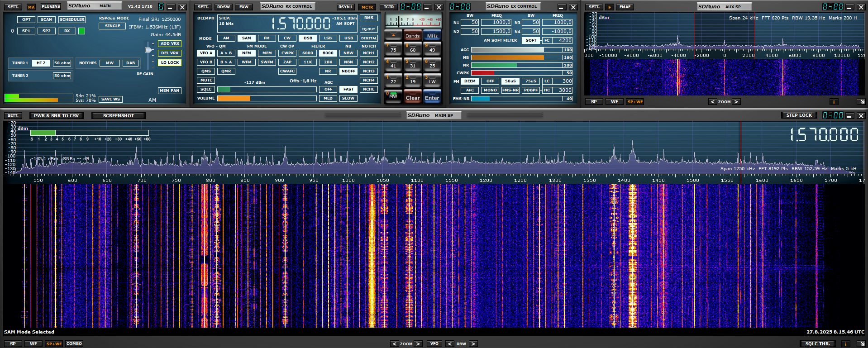Click the orange MA button in Main panel

[31, 7]
